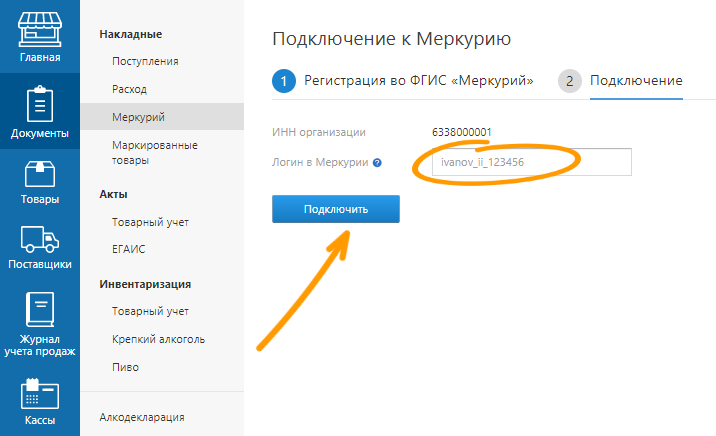Switch to step 2 Подключение tab

620,81
